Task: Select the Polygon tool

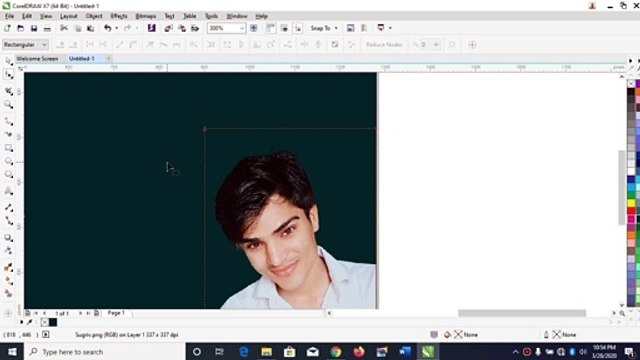Action: [9, 175]
